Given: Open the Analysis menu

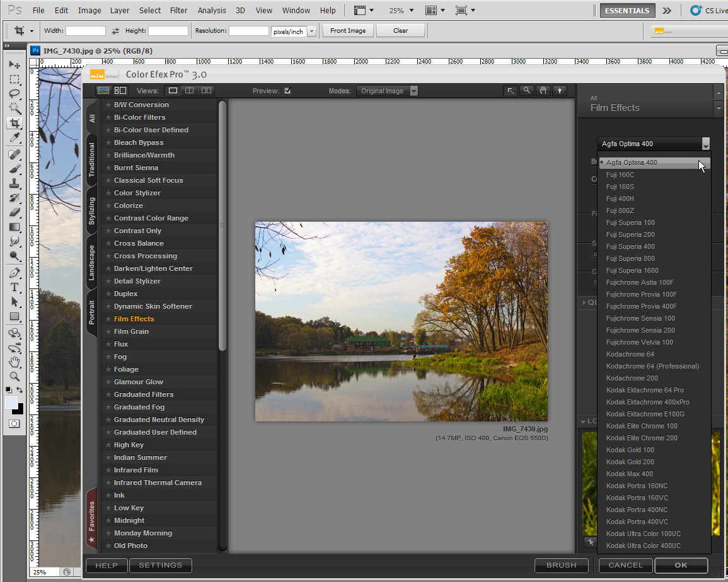Looking at the screenshot, I should coord(212,10).
